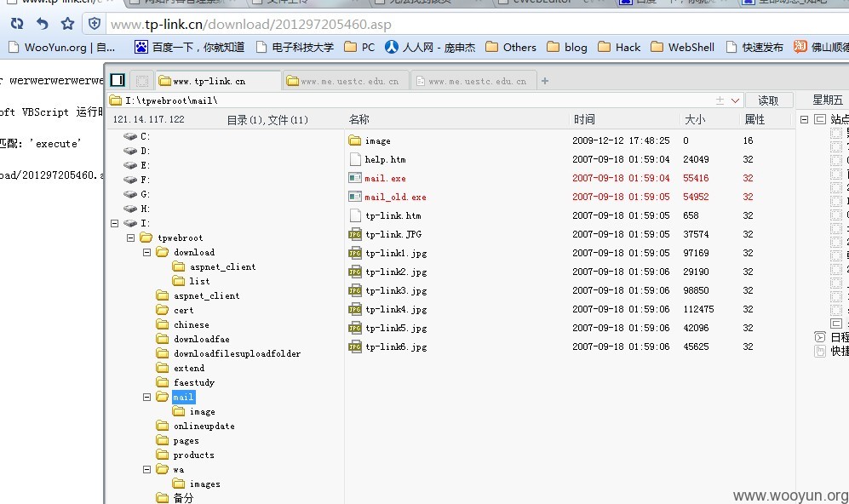Collapse the tpwebroot folder node

pyautogui.click(x=130, y=238)
